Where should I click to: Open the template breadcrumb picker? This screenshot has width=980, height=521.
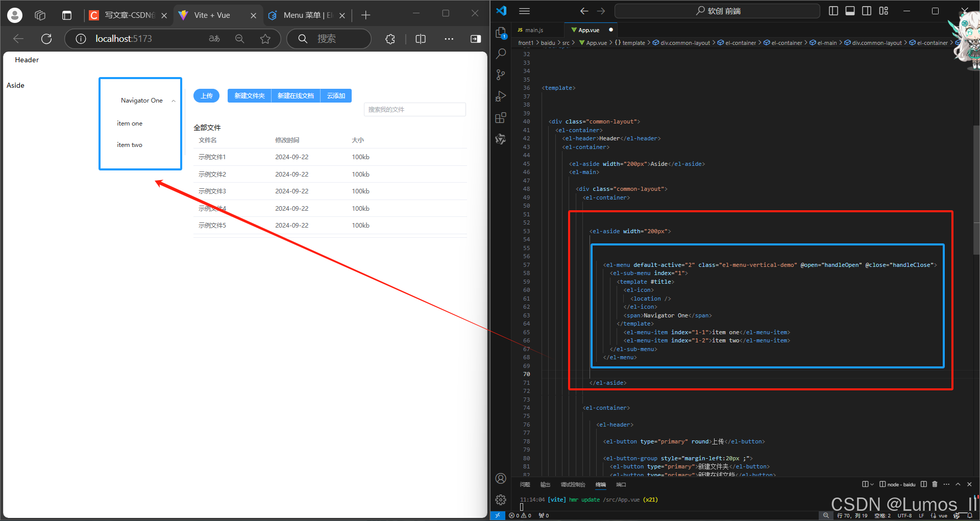(630, 43)
